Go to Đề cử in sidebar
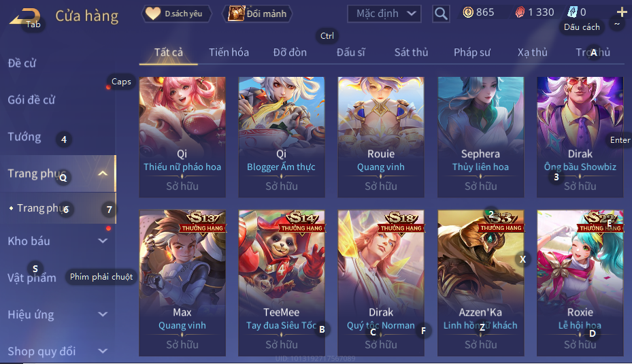This screenshot has width=632, height=364. pyautogui.click(x=22, y=63)
